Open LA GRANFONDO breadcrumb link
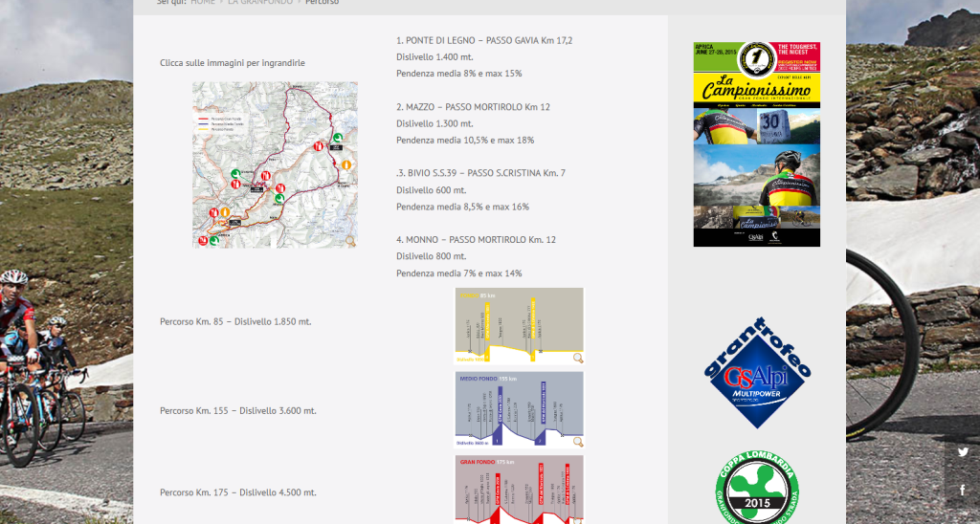This screenshot has height=524, width=980. [260, 3]
